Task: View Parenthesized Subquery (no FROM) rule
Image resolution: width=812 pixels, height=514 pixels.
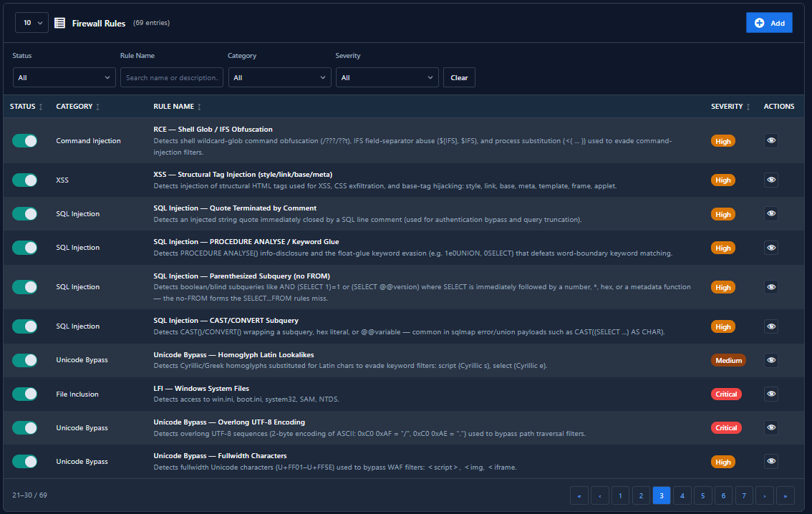Action: 771,287
